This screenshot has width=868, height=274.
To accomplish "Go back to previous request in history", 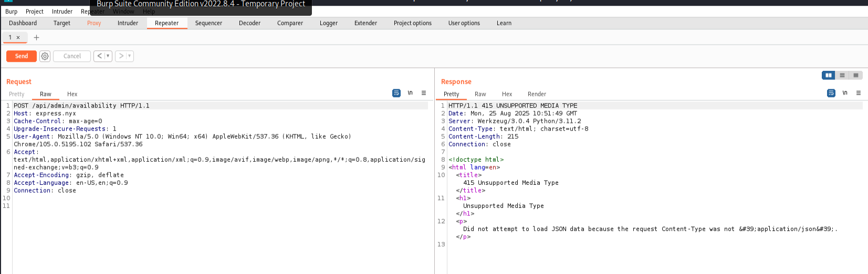I will pos(99,56).
